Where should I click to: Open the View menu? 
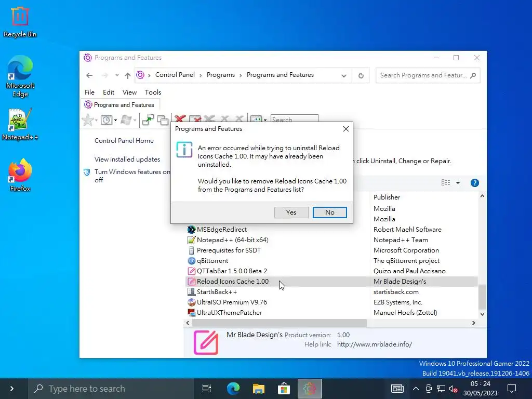[129, 92]
